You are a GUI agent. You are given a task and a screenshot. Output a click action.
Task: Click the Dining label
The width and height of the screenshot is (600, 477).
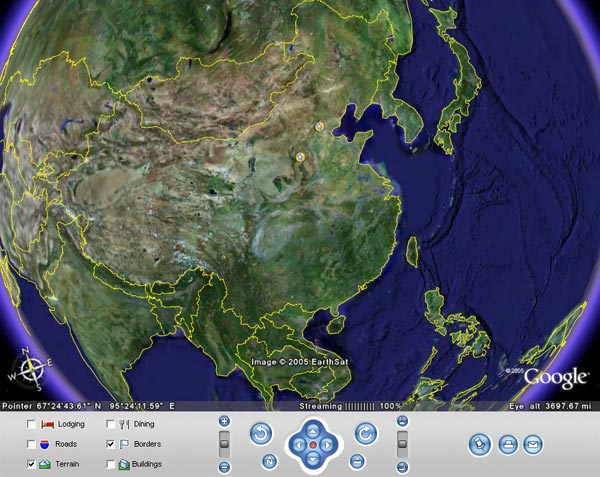(x=144, y=424)
